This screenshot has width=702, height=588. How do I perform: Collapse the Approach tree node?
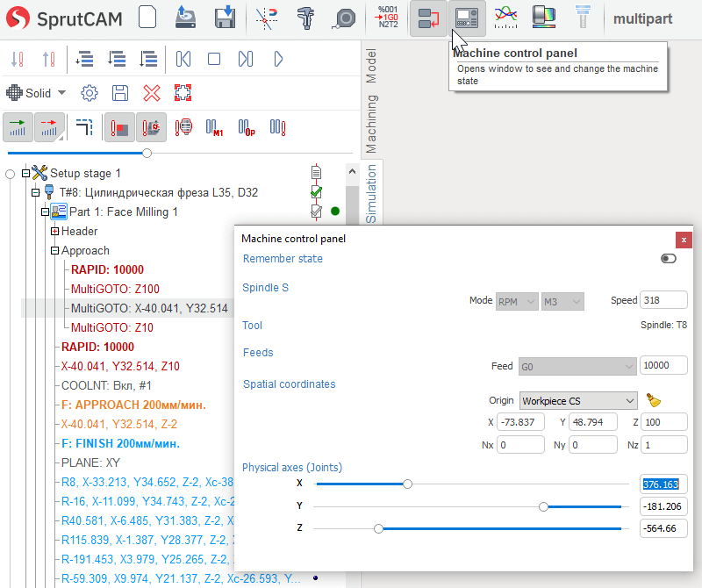(x=54, y=250)
